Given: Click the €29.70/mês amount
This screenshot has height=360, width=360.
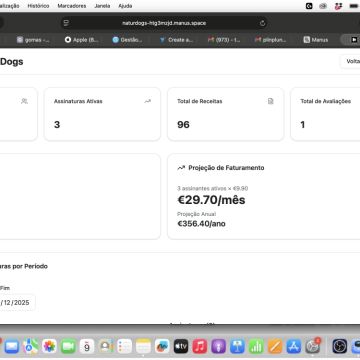Looking at the screenshot, I should (x=211, y=200).
